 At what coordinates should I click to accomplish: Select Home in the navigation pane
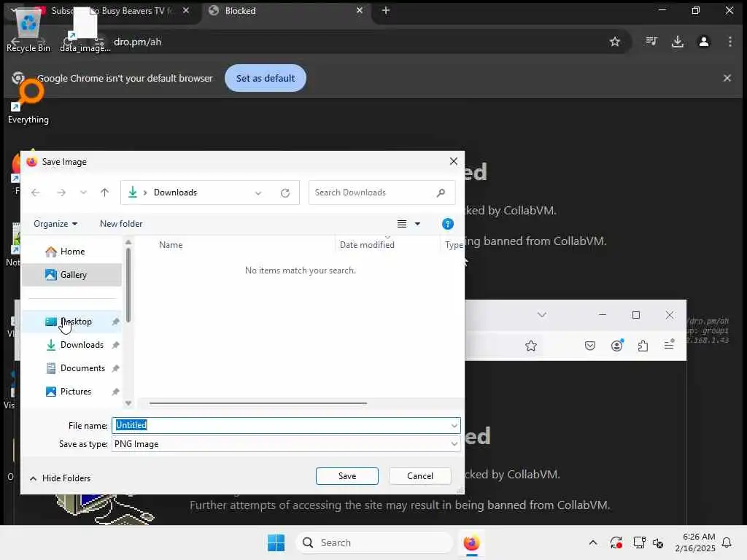72,252
